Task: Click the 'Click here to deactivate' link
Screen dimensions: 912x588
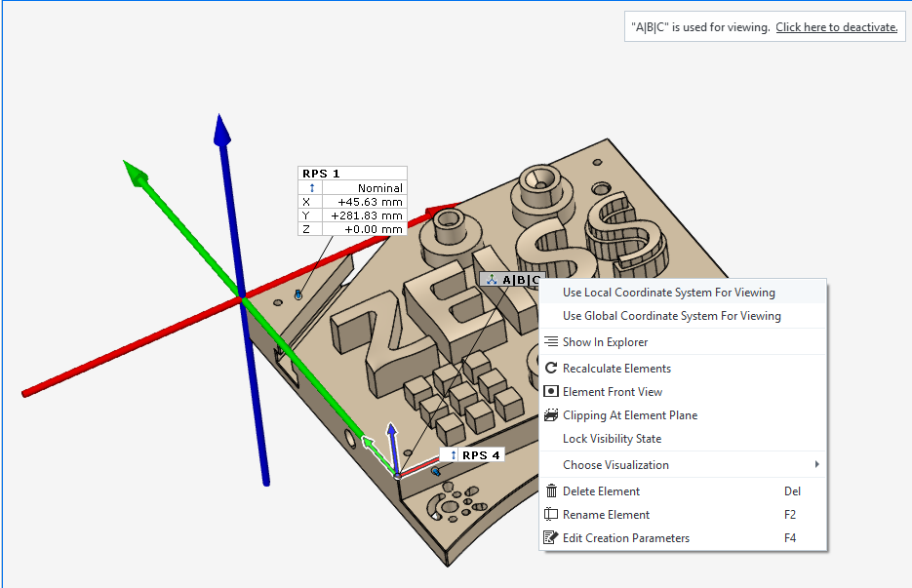Action: [836, 27]
